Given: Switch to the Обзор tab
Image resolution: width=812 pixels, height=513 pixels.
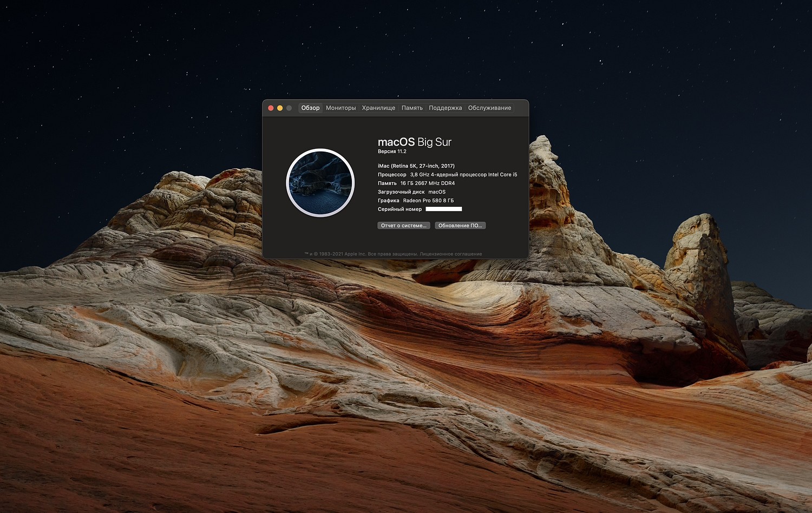Looking at the screenshot, I should click(x=310, y=108).
